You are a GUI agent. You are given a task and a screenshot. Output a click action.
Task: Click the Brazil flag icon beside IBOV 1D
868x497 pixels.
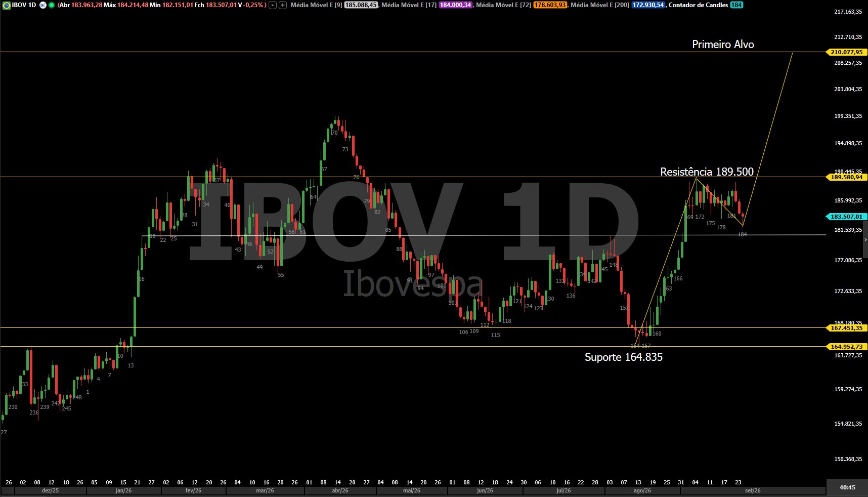coord(7,5)
